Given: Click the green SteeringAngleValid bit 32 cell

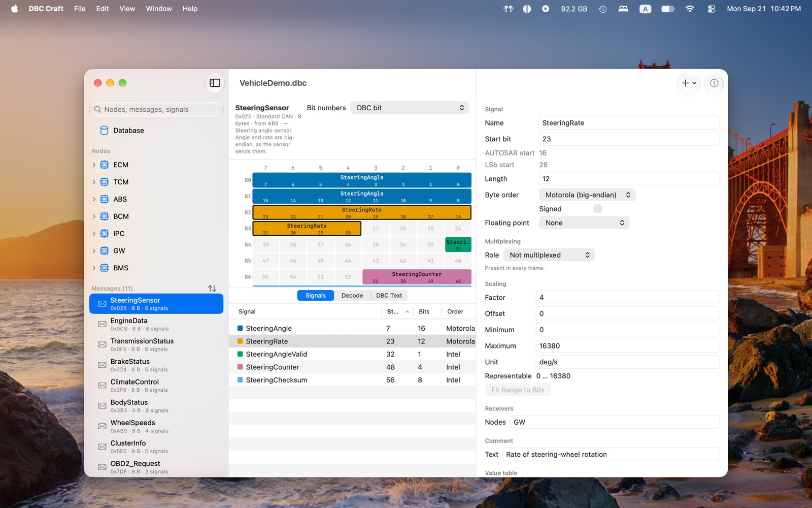Looking at the screenshot, I should 458,245.
